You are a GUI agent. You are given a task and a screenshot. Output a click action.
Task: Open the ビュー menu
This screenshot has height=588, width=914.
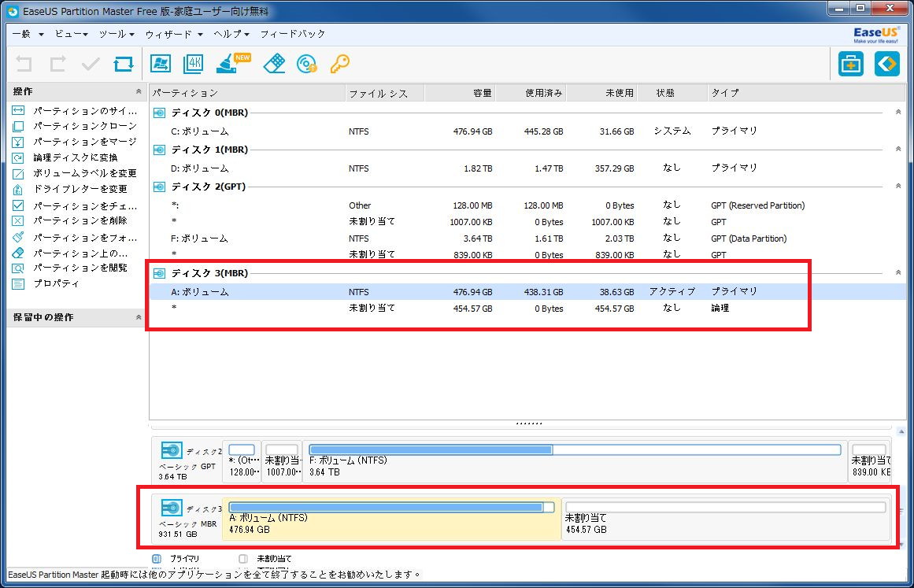coord(71,34)
